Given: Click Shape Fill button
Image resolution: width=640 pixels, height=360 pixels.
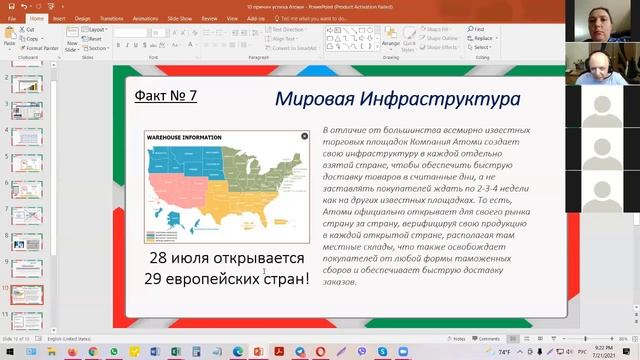Looking at the screenshot, I should tap(435, 29).
